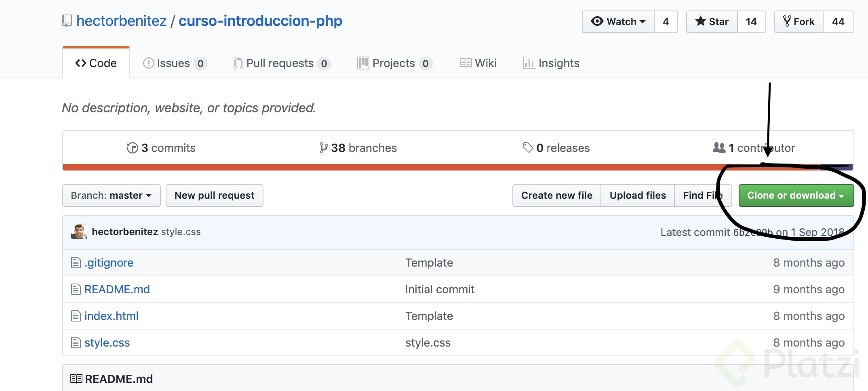View the 38 branches

click(358, 148)
